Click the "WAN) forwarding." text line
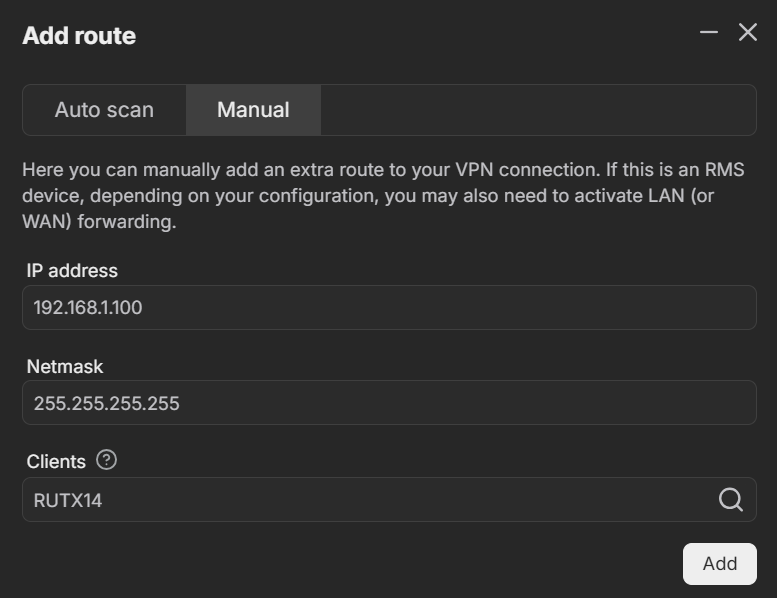 click(x=99, y=222)
